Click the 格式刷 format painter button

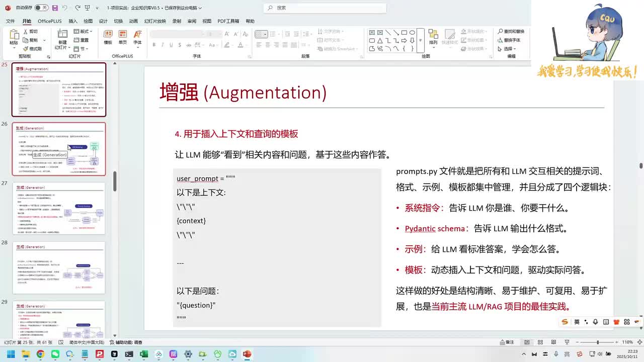(x=32, y=49)
